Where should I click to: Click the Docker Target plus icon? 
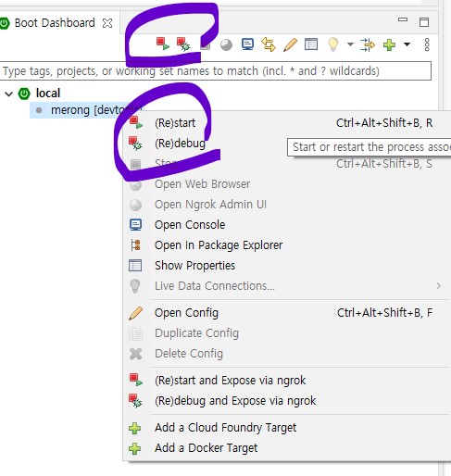(x=135, y=448)
